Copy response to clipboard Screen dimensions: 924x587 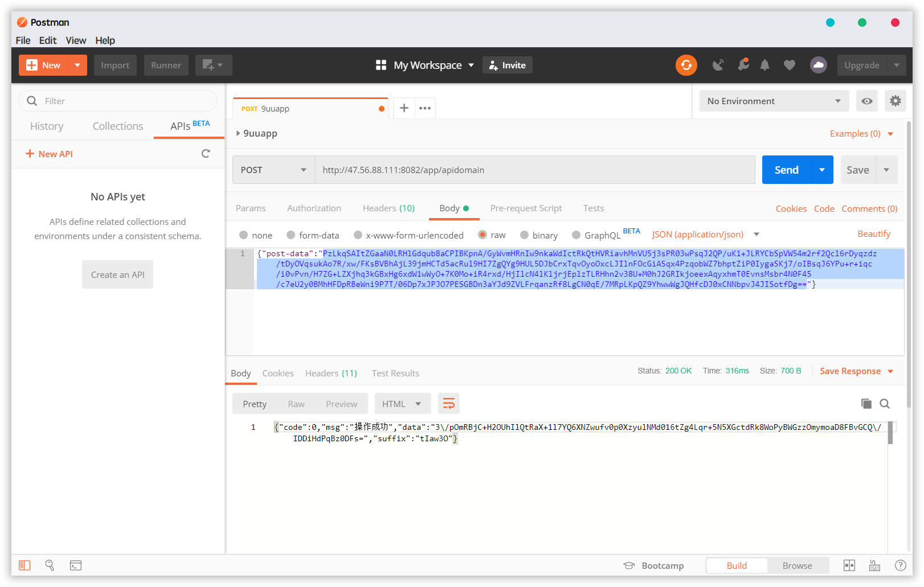click(x=866, y=404)
